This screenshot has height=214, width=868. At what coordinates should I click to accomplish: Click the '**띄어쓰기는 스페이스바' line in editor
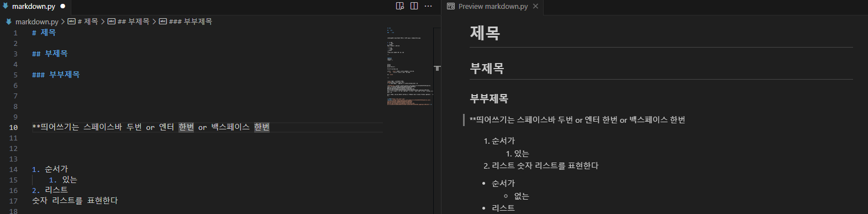click(151, 127)
